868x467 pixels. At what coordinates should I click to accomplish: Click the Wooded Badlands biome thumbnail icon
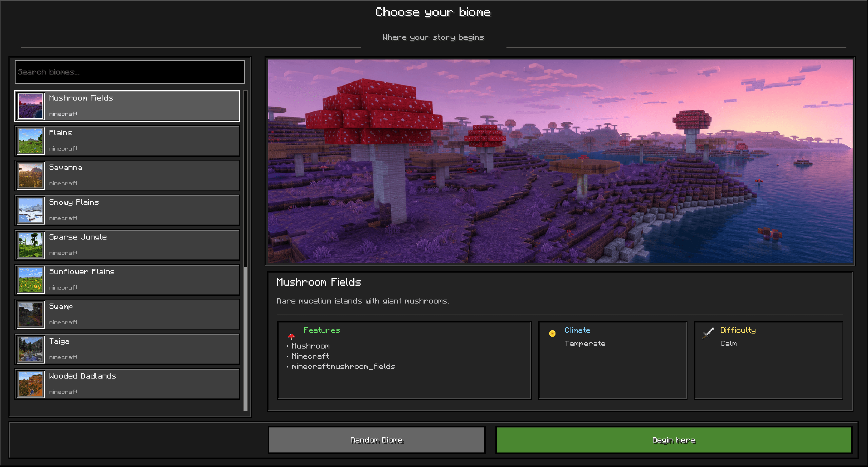tap(31, 384)
